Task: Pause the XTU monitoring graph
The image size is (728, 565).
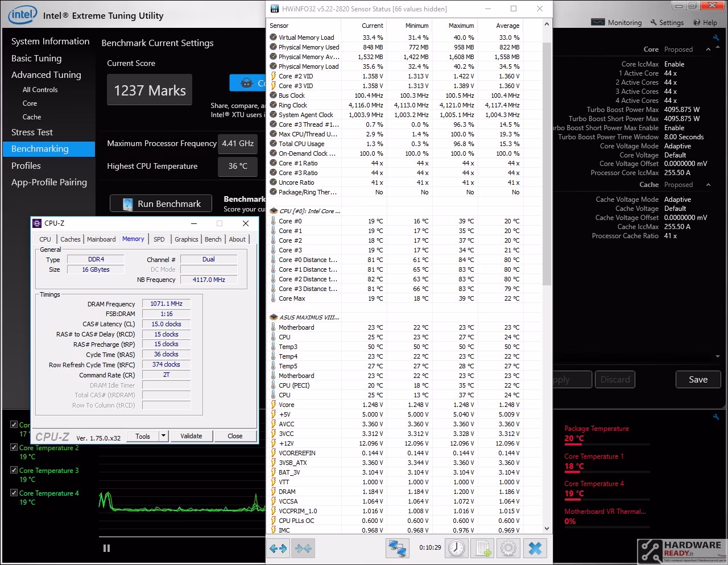Action: click(106, 548)
